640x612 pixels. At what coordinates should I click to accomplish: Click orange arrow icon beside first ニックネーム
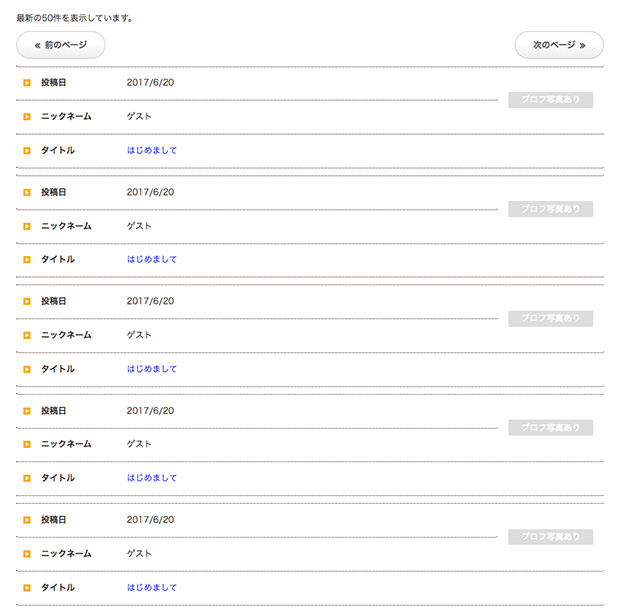click(x=27, y=117)
